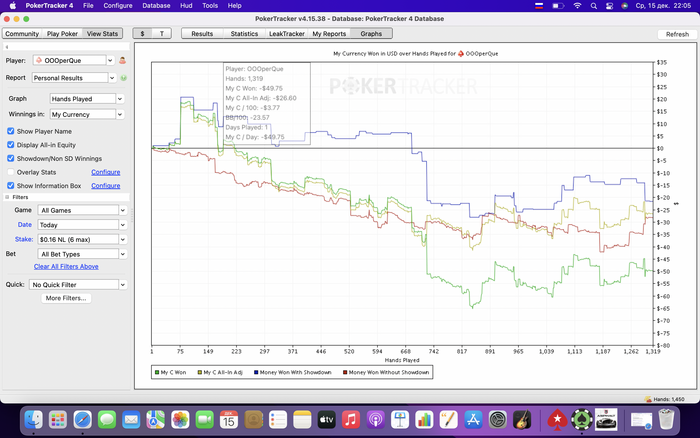700x438 pixels.
Task: Uncheck Show Information Box
Action: (x=11, y=186)
